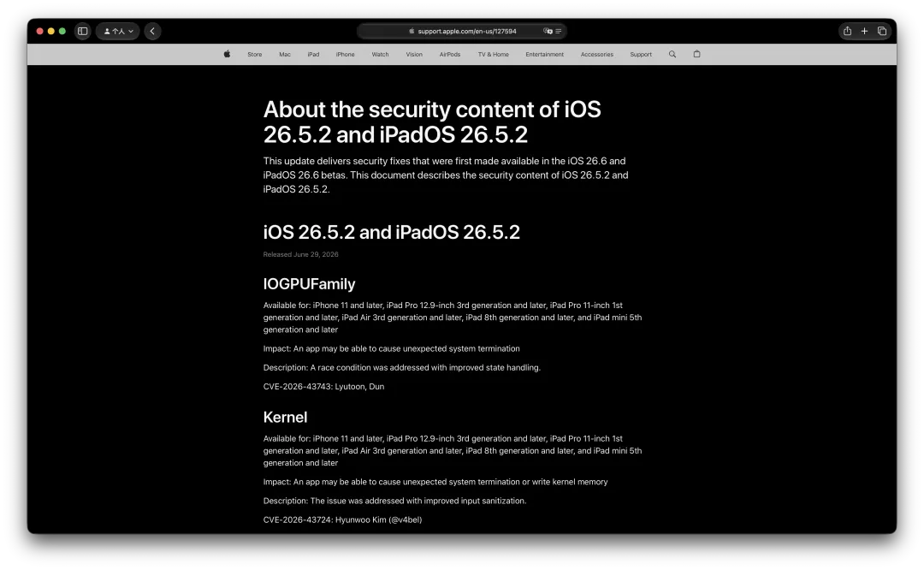This screenshot has width=924, height=570.
Task: Toggle the Safari sidebar button
Action: (82, 32)
